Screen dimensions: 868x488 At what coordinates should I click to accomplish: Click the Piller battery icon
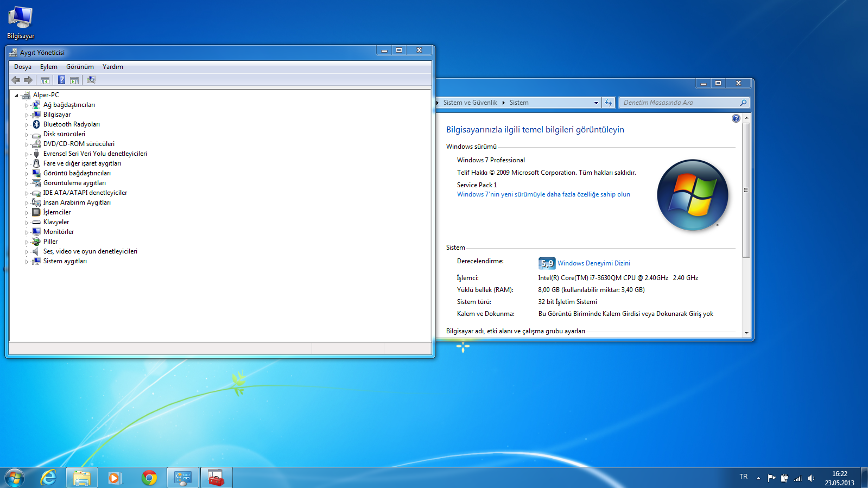coord(36,242)
